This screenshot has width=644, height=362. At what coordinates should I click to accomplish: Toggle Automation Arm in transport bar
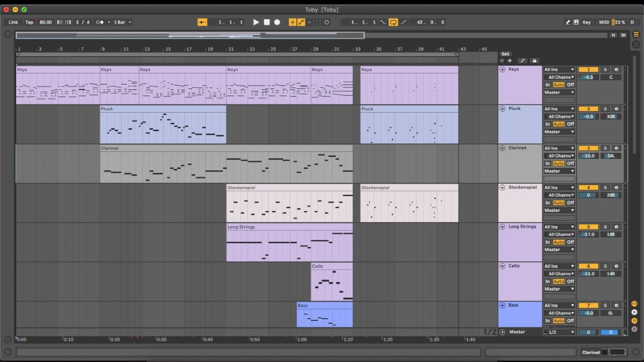pos(301,22)
